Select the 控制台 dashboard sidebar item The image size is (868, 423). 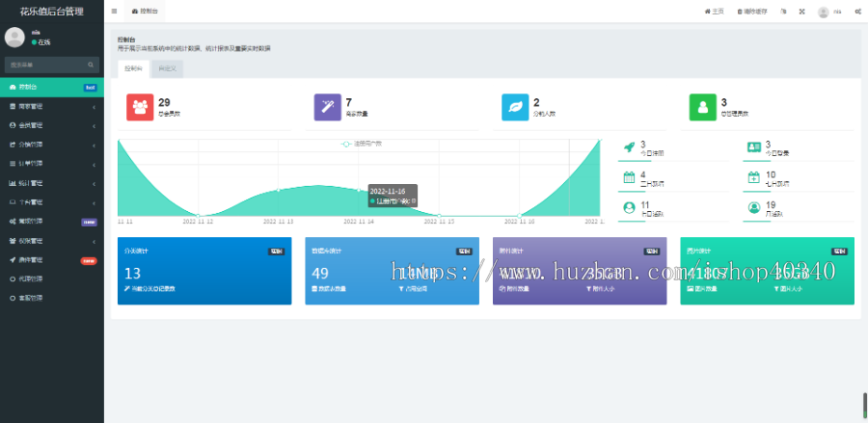point(52,87)
